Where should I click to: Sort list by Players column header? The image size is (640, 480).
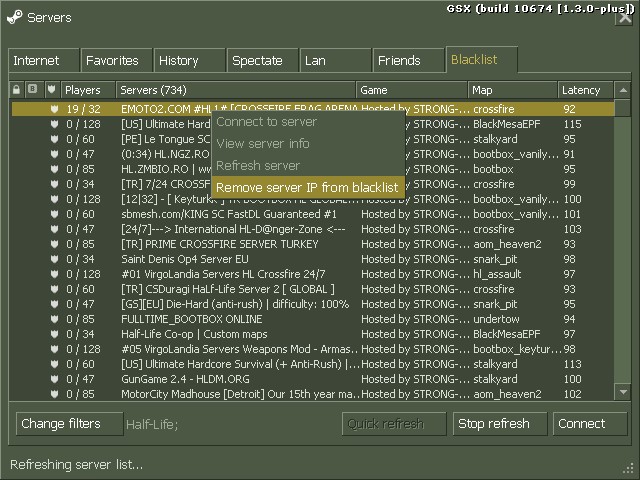(88, 90)
